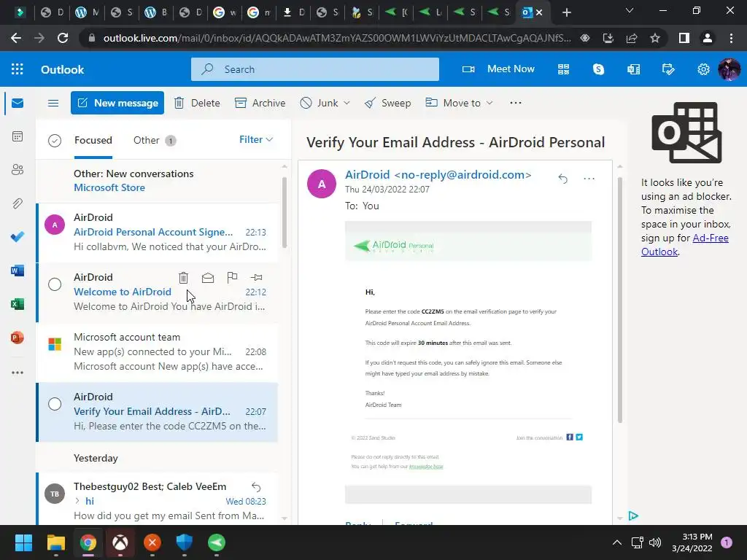Show more apps in left sidebar
The image size is (747, 560).
[x=18, y=373]
